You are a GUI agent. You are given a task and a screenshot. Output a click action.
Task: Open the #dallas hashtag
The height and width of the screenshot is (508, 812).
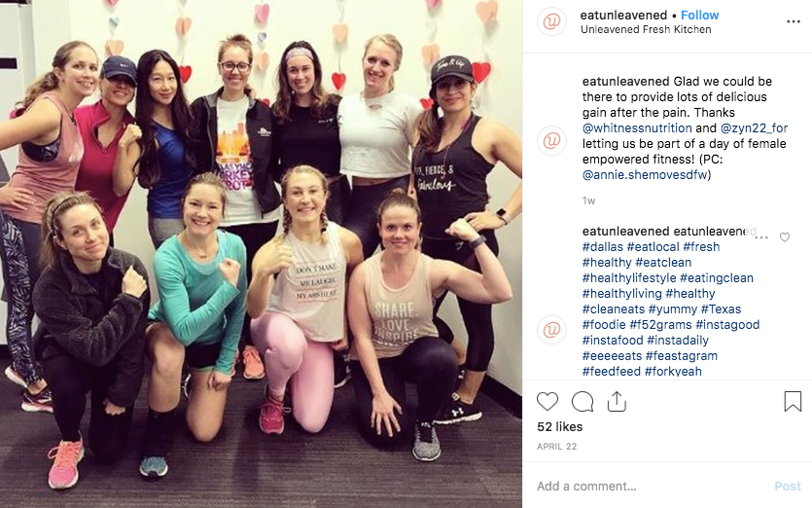(603, 247)
